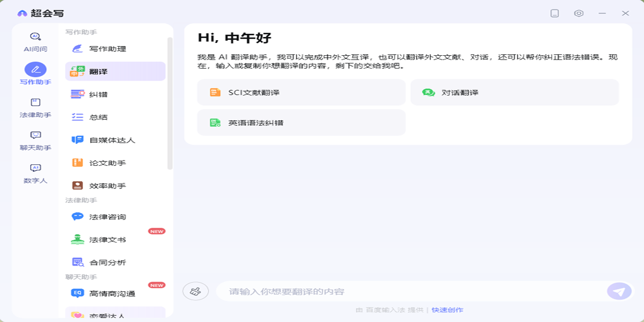The image size is (644, 322).
Task: Click the send paper-plane icon
Action: point(616,290)
